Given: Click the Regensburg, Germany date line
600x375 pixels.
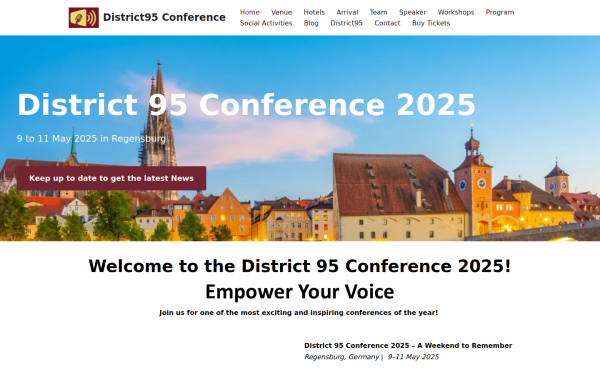Looking at the screenshot, I should pyautogui.click(x=371, y=357).
